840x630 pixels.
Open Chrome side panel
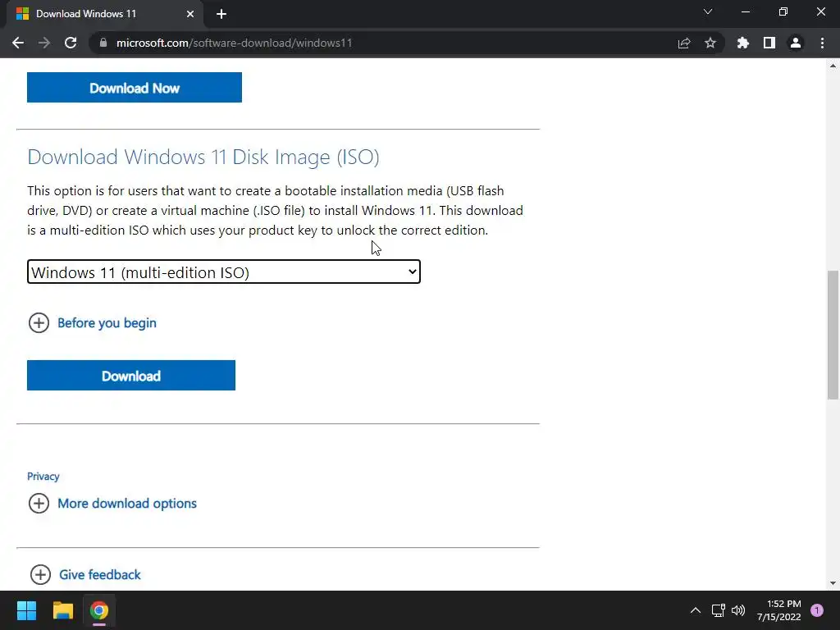point(769,43)
